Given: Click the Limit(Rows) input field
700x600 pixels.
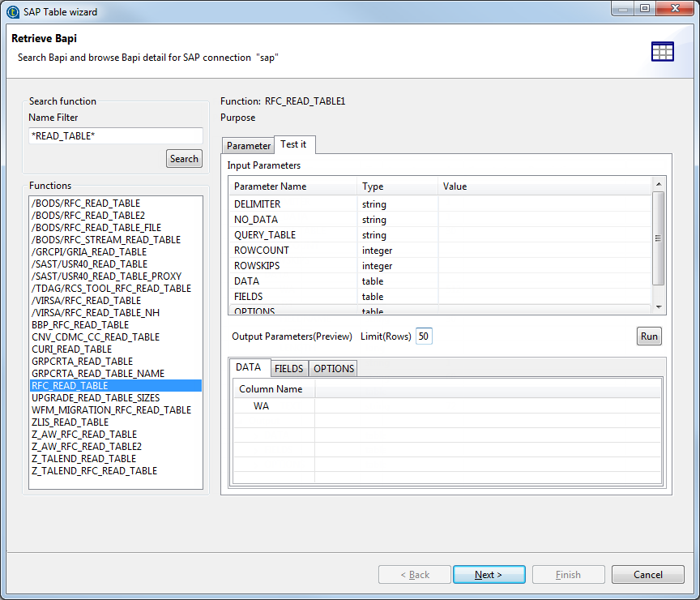Looking at the screenshot, I should pos(424,336).
